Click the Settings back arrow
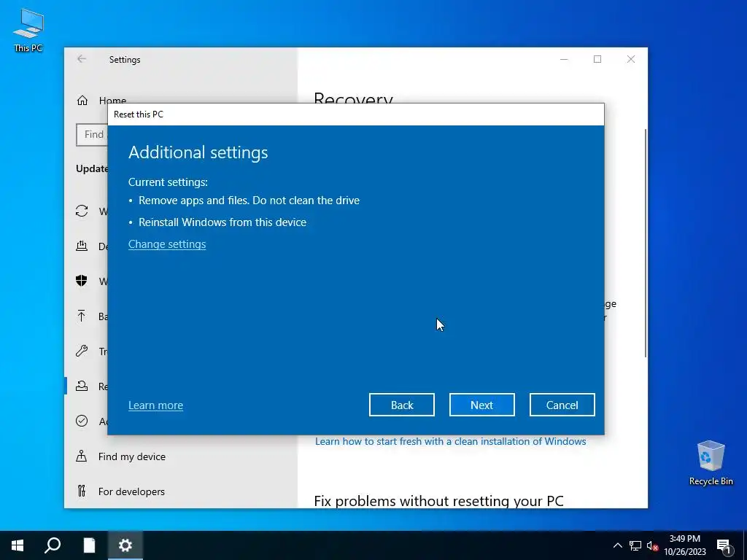 point(82,59)
